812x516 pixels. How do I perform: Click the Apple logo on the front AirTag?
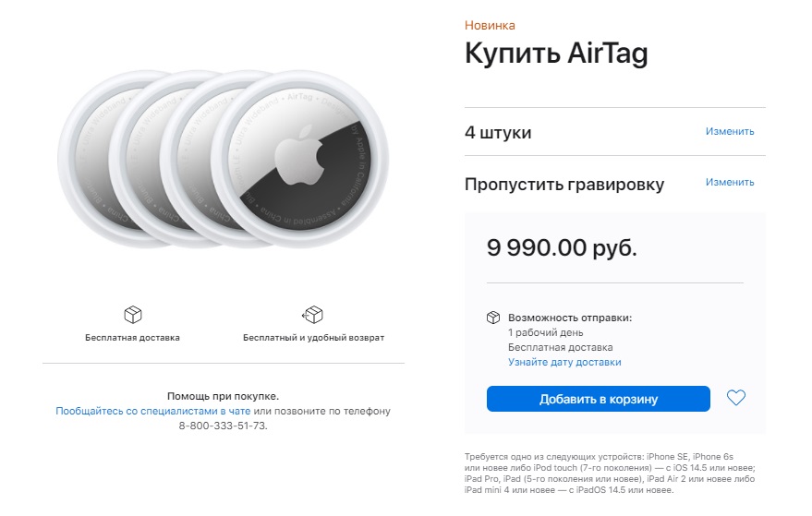[301, 152]
